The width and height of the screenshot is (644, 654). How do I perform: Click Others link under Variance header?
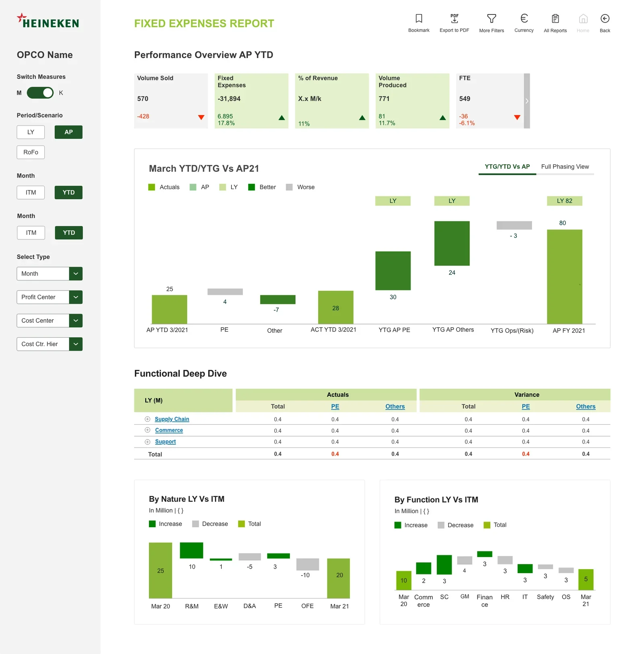586,406
